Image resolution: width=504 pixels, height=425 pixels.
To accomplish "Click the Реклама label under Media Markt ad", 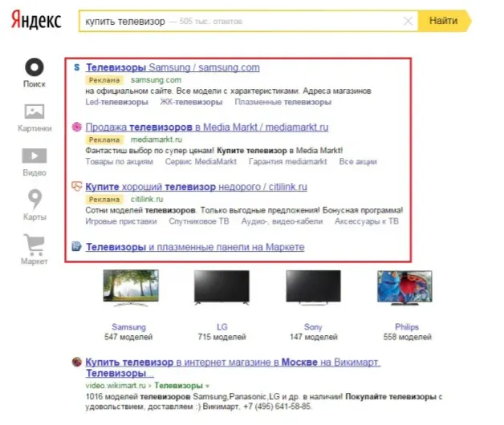I will [104, 140].
